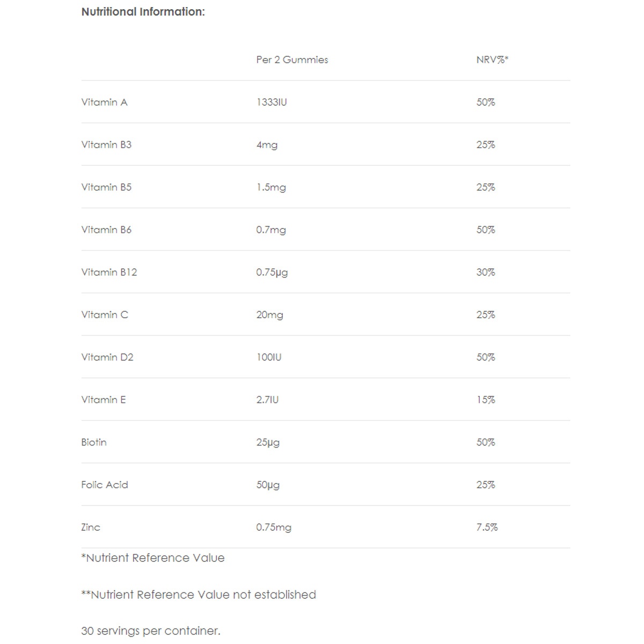Select the Zinc row label
Image resolution: width=644 pixels, height=644 pixels.
[x=91, y=527]
